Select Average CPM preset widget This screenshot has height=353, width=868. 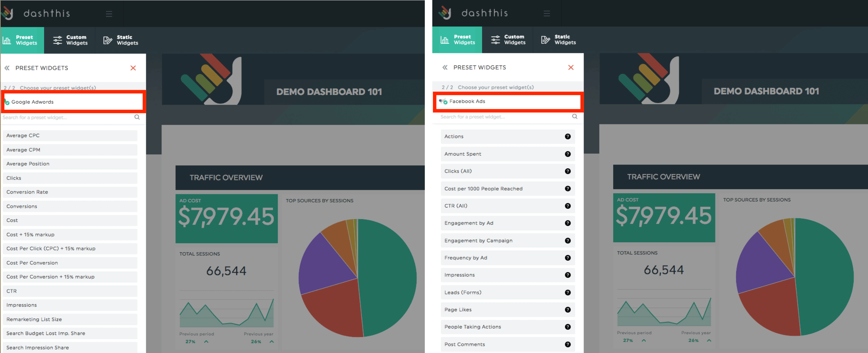70,150
